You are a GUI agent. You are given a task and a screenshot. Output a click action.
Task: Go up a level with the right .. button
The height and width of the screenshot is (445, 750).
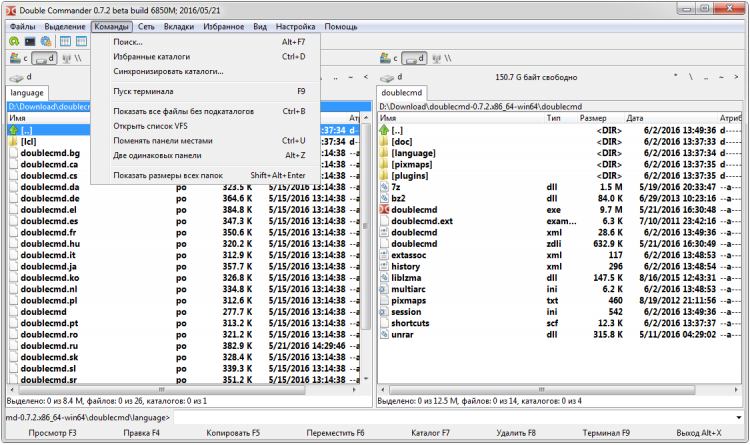(706, 77)
